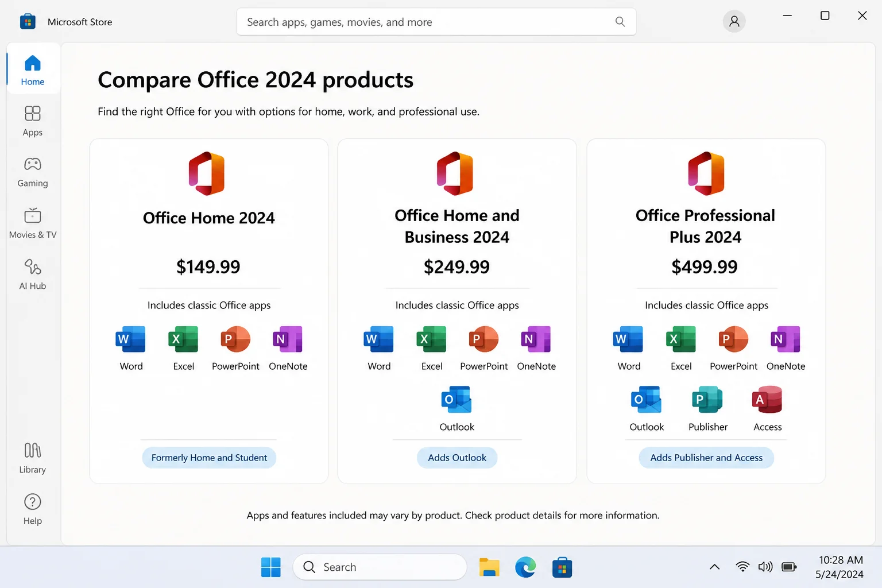Open AI Hub from sidebar
The width and height of the screenshot is (882, 588).
pyautogui.click(x=33, y=274)
